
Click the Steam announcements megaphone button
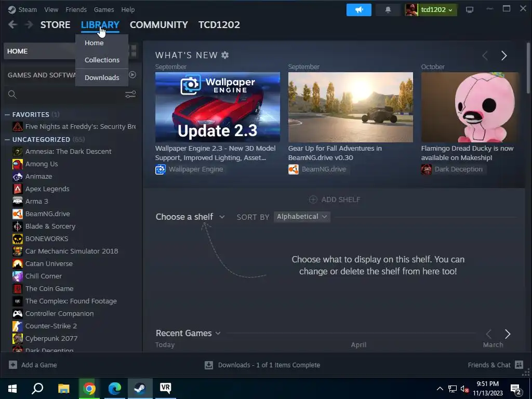358,10
